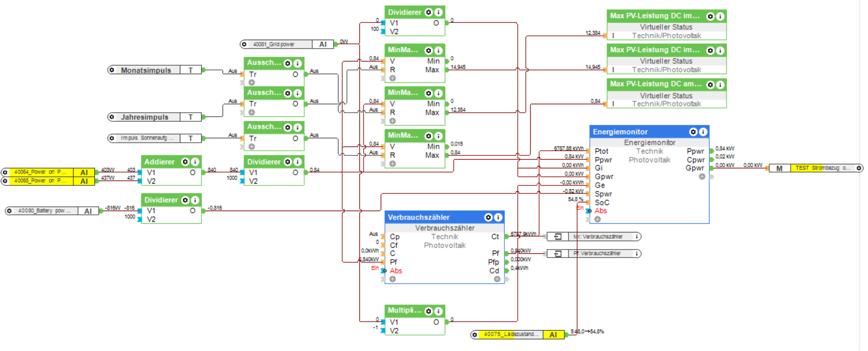Viewport: 868px width, 351px height.
Task: Open settings gear of Multipli block
Action: pyautogui.click(x=429, y=311)
